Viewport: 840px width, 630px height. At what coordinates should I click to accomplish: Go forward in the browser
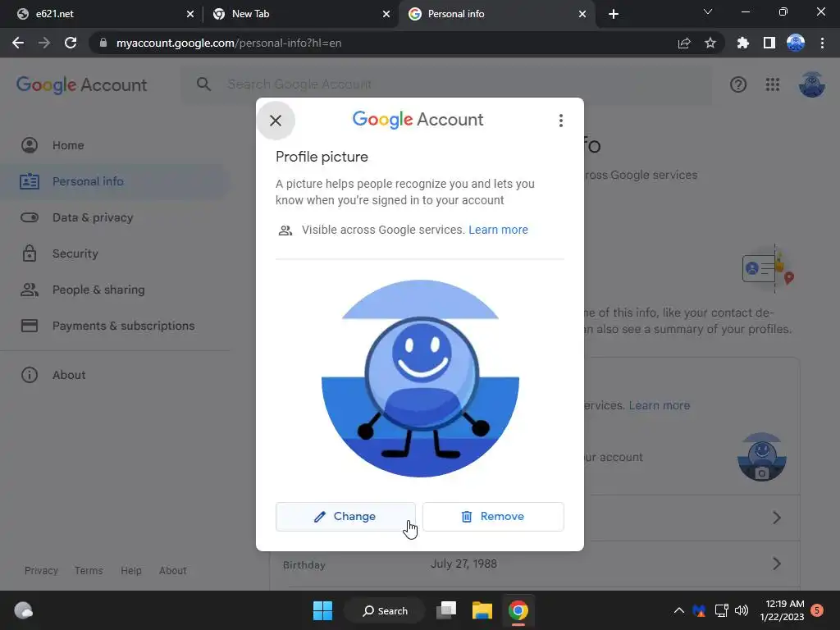[x=44, y=43]
